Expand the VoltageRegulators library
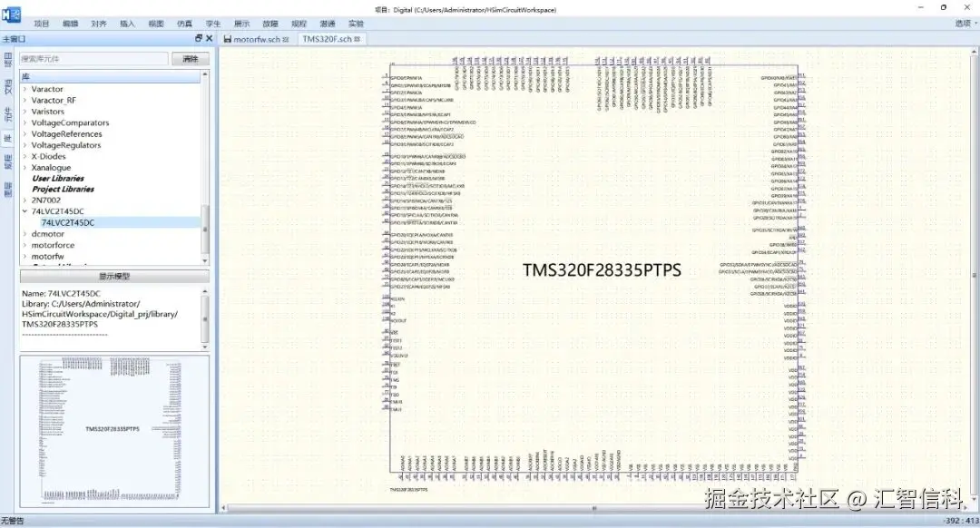Viewport: 980px width, 528px height. point(24,145)
